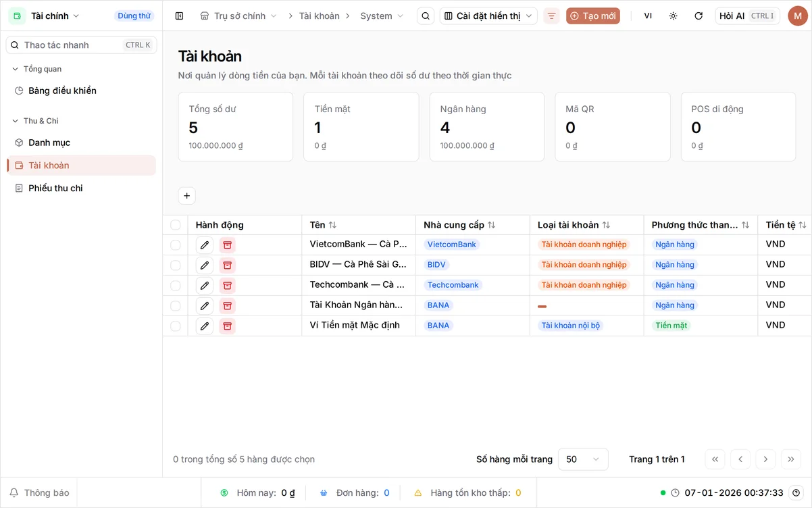
Task: Toggle the sidebar panel icon
Action: click(x=179, y=16)
